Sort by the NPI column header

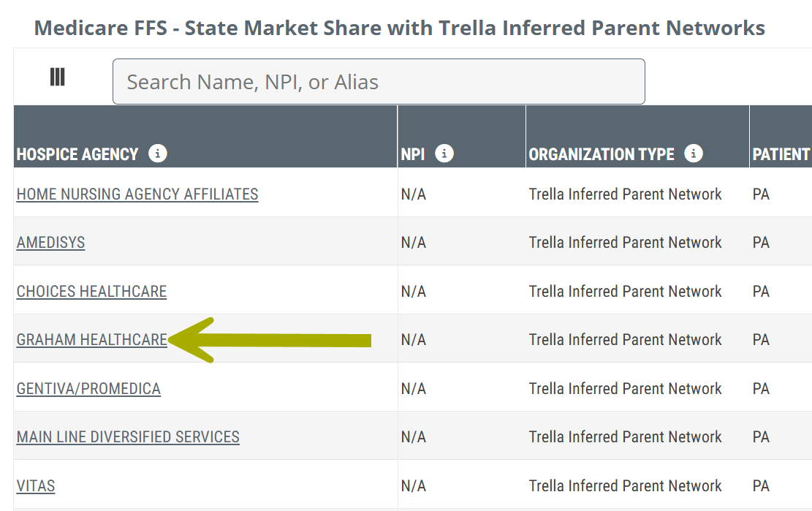coord(413,154)
